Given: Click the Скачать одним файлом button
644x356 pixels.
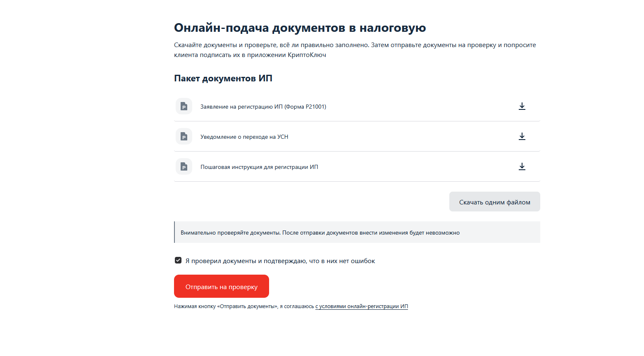Looking at the screenshot, I should (x=494, y=202).
